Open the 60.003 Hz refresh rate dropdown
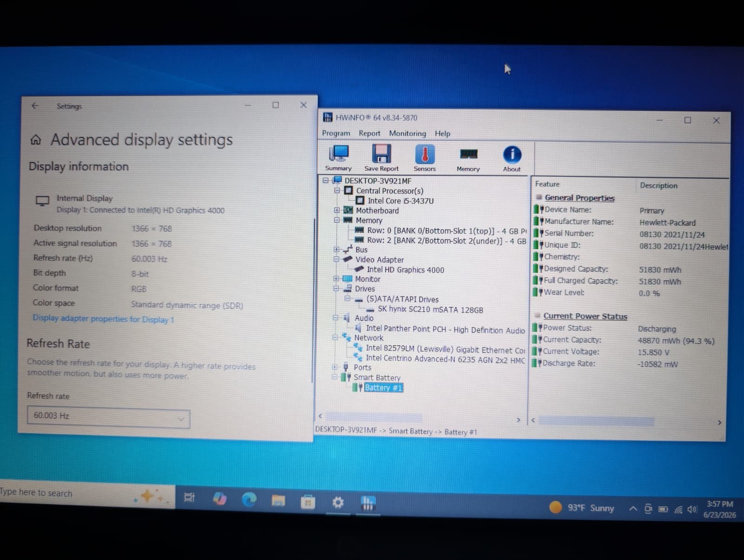744x560 pixels. (x=108, y=416)
